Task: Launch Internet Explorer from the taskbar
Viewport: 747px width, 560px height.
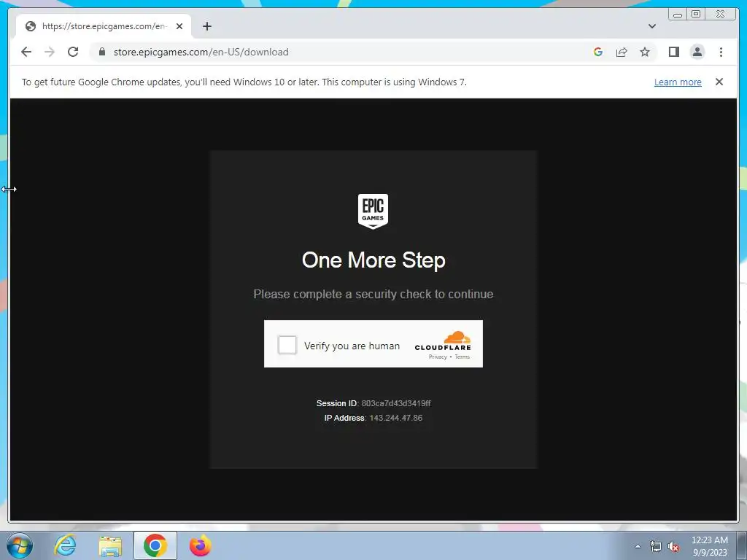Action: [x=65, y=545]
